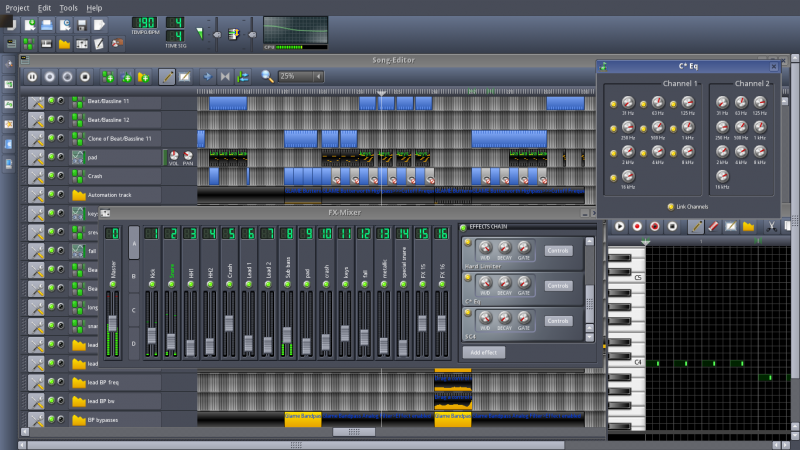Screen dimensions: 800x450
Task: Click the magnifier zoom icon in Song-Editor
Action: tap(267, 76)
